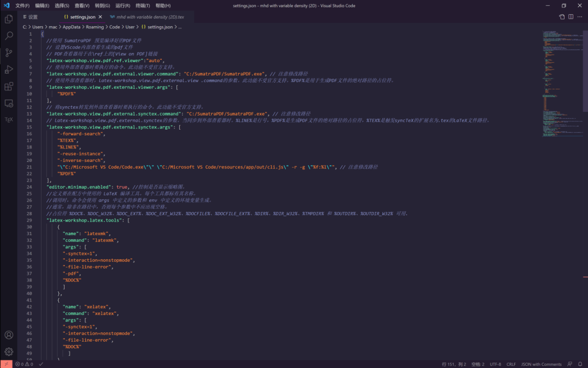Click the remote window indicator in status bar
Viewport: 588px width, 368px height.
pos(6,364)
